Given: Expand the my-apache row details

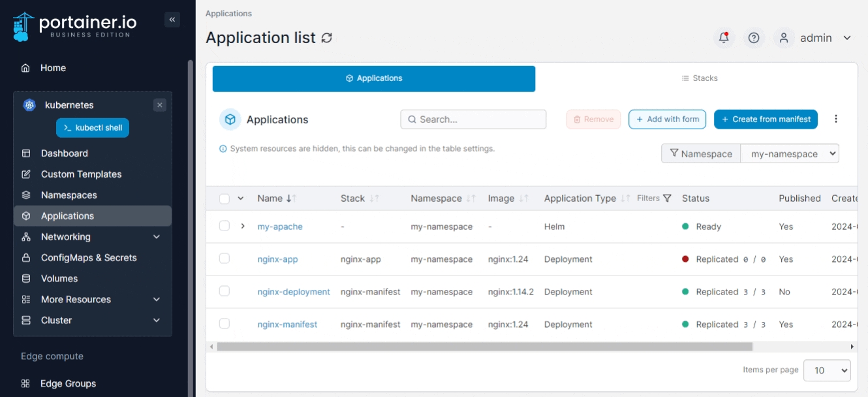Looking at the screenshot, I should (x=243, y=226).
